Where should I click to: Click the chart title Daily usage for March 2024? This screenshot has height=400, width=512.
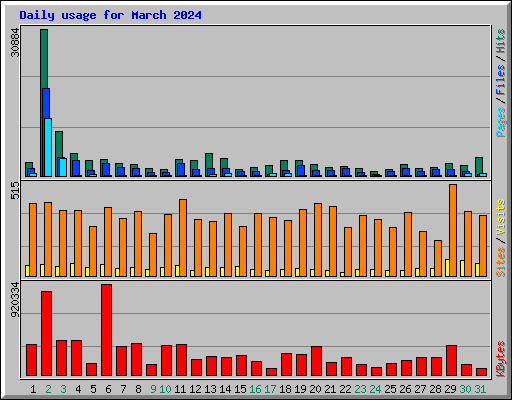pyautogui.click(x=110, y=15)
